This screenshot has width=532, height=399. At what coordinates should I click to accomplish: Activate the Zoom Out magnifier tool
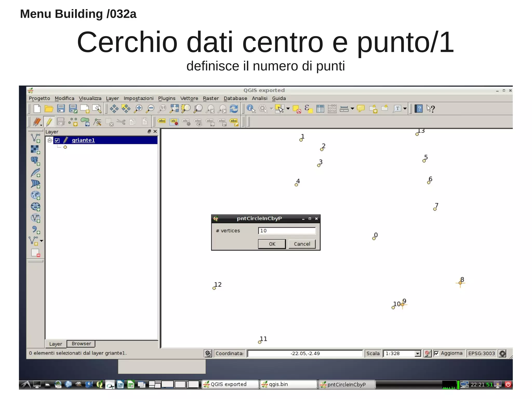[150, 109]
